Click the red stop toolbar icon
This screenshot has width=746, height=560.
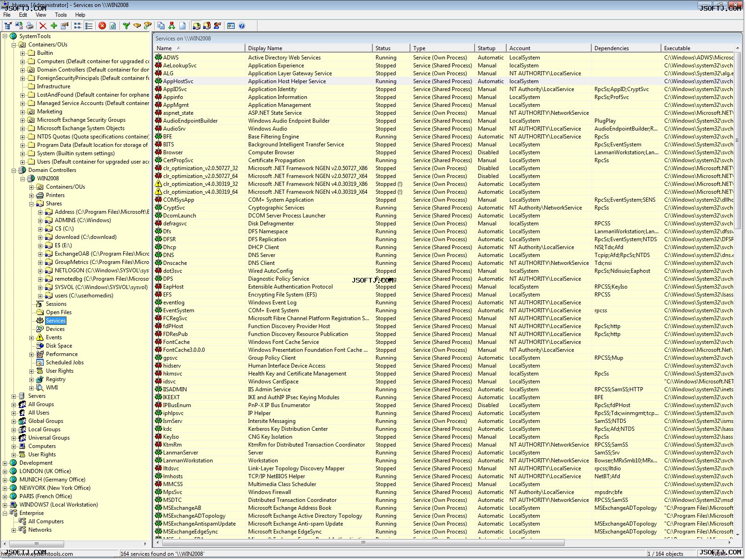tap(102, 26)
